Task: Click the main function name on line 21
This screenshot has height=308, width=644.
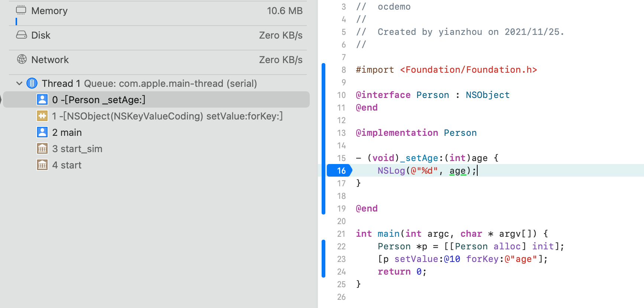Action: [x=388, y=234]
